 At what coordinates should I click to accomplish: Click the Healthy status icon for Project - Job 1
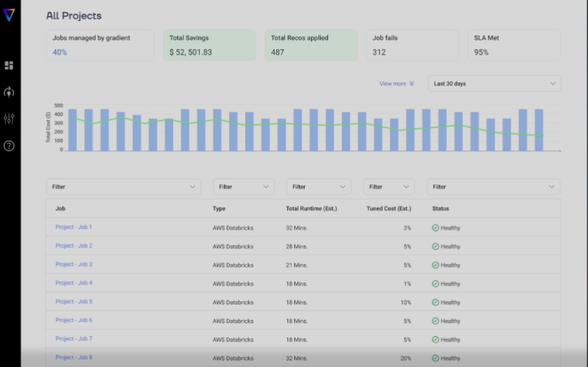(x=435, y=227)
